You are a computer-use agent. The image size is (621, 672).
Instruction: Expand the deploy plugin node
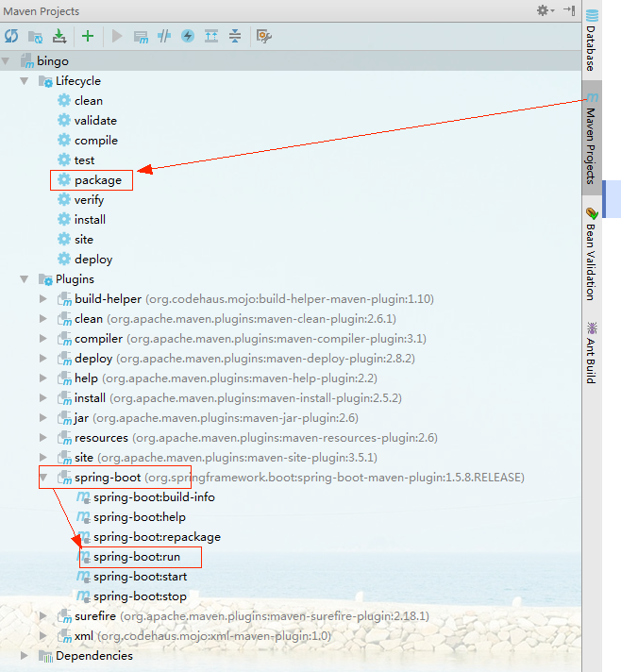click(42, 359)
